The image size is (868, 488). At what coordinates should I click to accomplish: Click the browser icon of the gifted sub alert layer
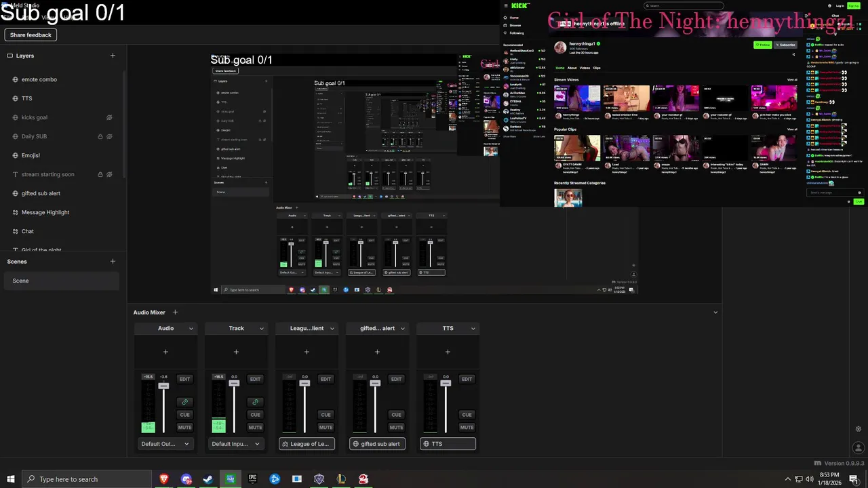click(15, 193)
